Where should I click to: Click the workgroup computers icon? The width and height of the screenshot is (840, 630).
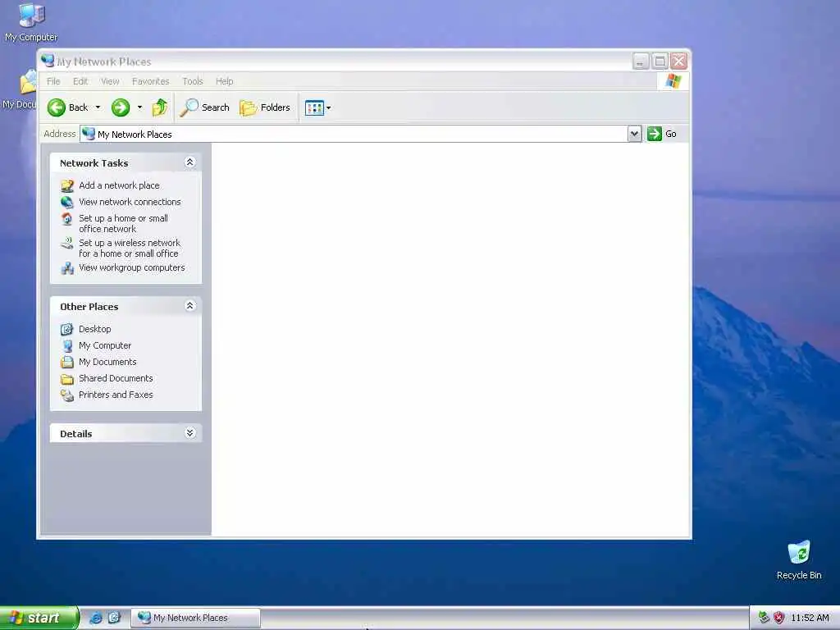[67, 268]
